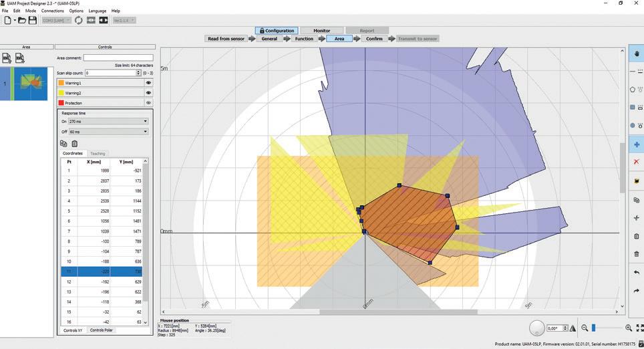Flip the view with mirror icon
The image size is (644, 349).
pyautogui.click(x=573, y=328)
